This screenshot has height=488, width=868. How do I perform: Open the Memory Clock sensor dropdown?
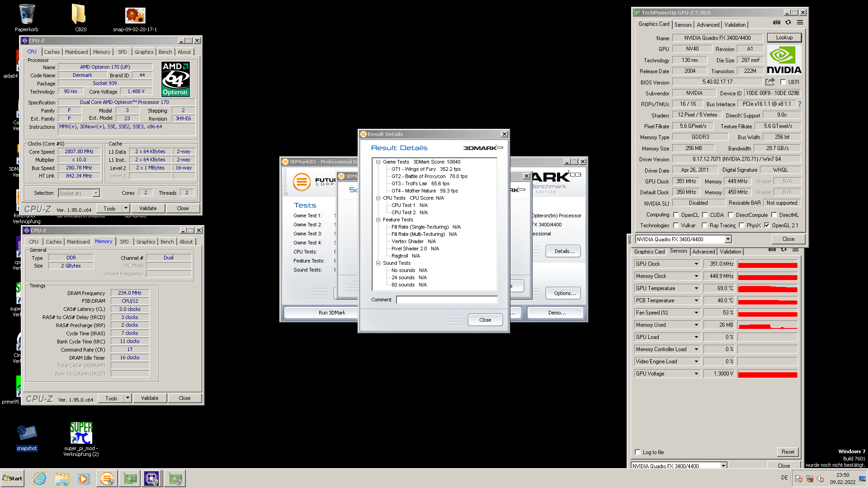pyautogui.click(x=696, y=276)
